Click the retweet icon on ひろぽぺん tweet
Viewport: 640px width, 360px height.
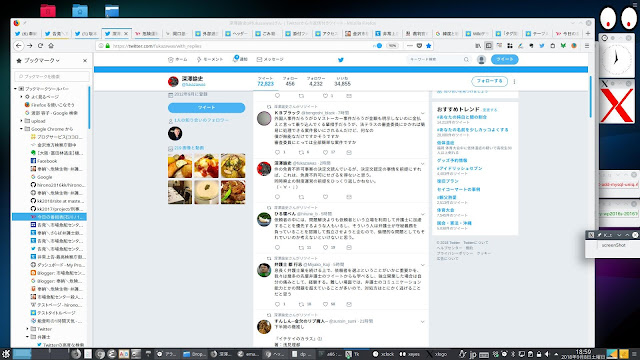[x=301, y=248]
